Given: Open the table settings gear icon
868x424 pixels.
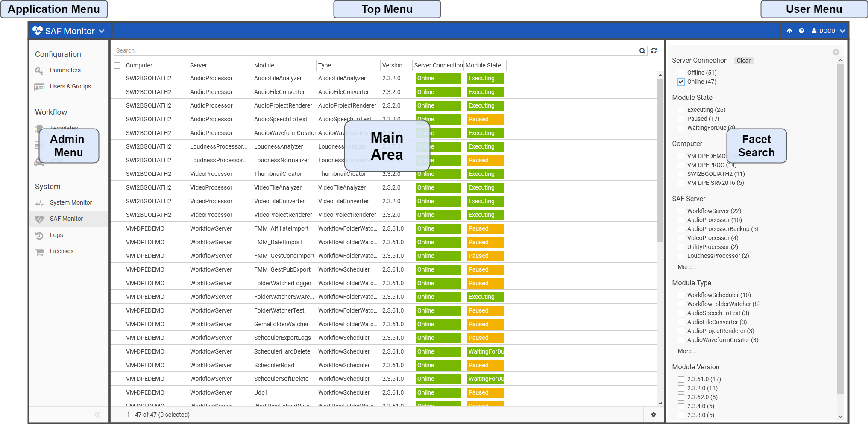Looking at the screenshot, I should coord(653,415).
